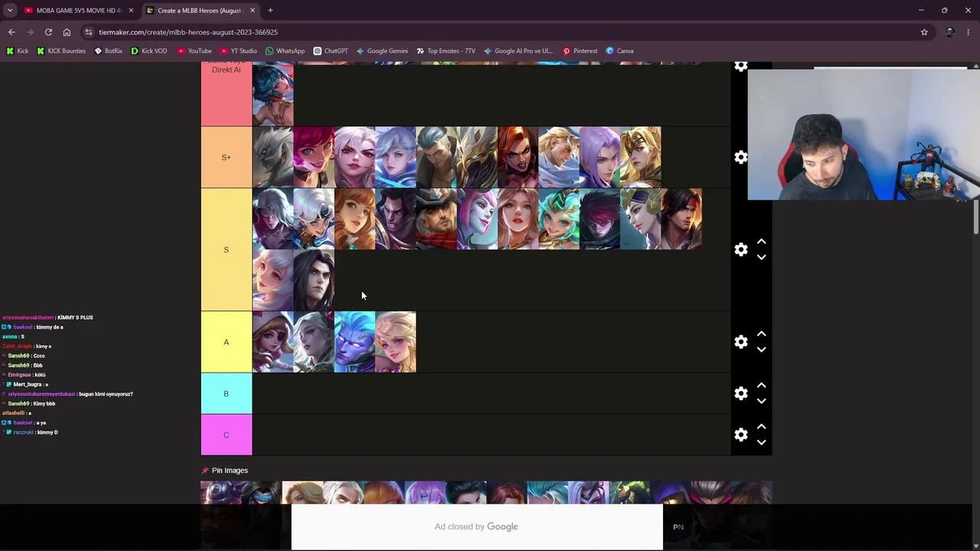Open the ChatGPT bookmark

[331, 51]
